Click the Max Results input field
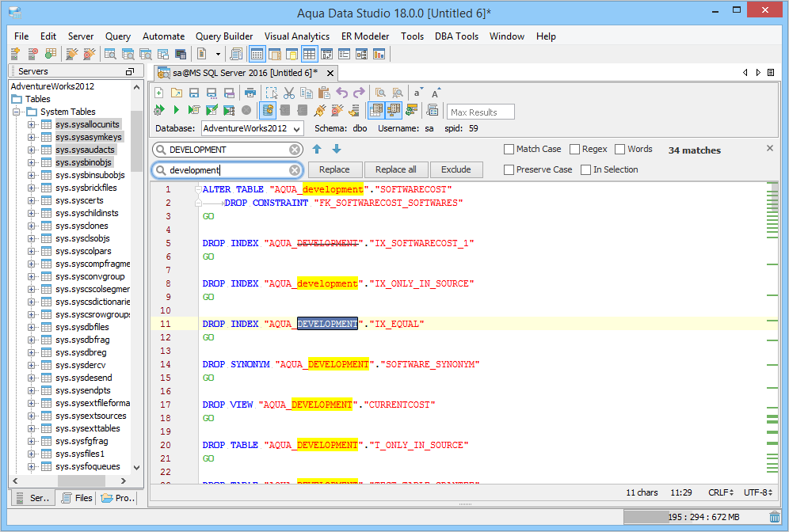This screenshot has width=789, height=532. pos(481,112)
